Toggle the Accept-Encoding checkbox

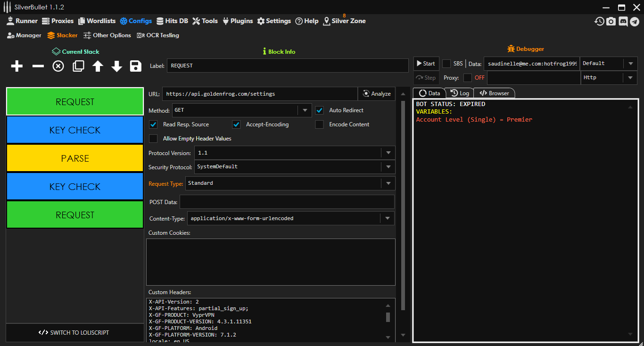[236, 124]
